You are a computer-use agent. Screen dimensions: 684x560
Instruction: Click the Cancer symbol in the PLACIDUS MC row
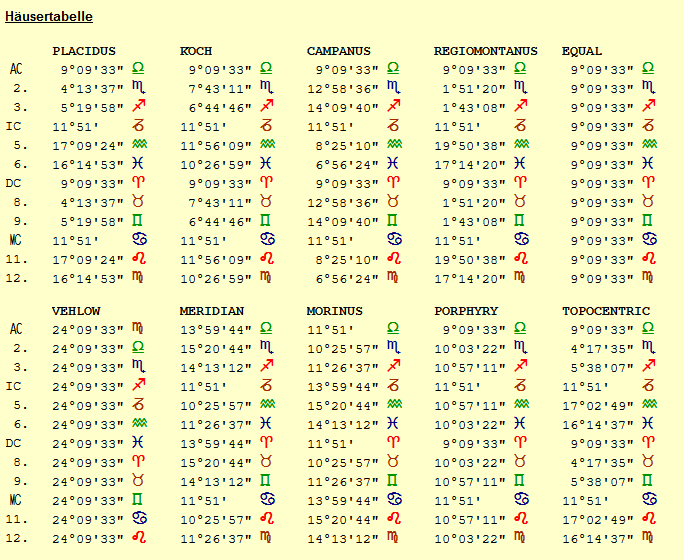click(x=140, y=239)
